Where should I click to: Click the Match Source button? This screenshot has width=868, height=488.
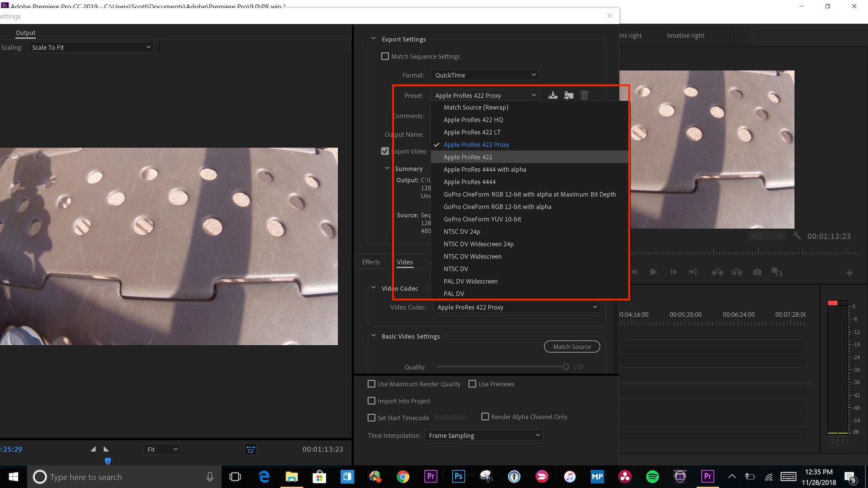pyautogui.click(x=571, y=346)
